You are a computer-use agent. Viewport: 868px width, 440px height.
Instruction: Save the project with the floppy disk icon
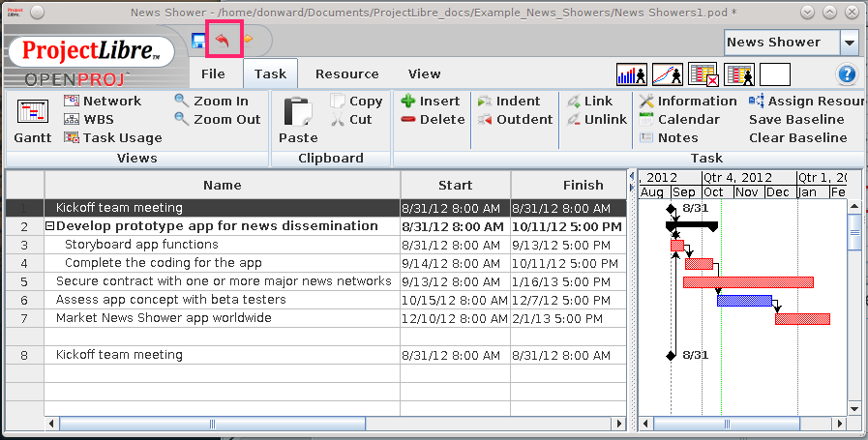pyautogui.click(x=198, y=41)
